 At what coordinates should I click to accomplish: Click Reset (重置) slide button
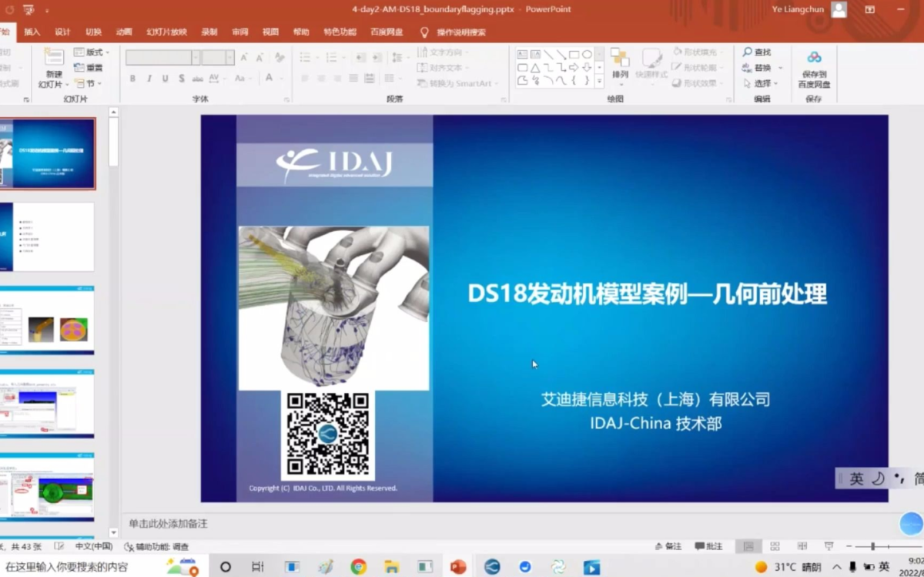[89, 68]
